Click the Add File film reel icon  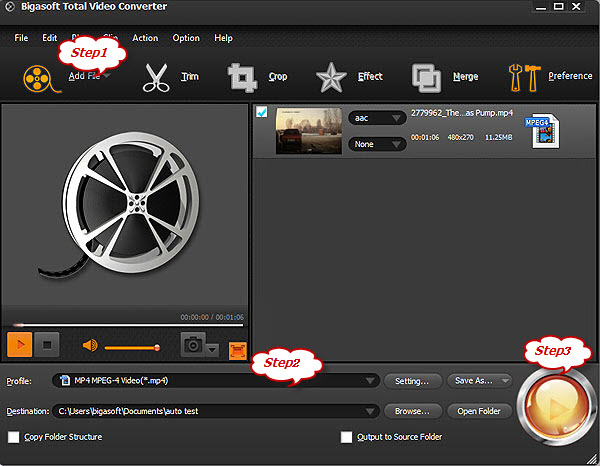tap(41, 79)
